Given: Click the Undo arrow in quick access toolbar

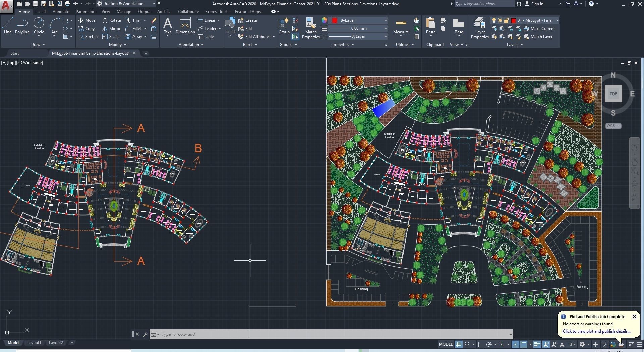Looking at the screenshot, I should pyautogui.click(x=76, y=4).
